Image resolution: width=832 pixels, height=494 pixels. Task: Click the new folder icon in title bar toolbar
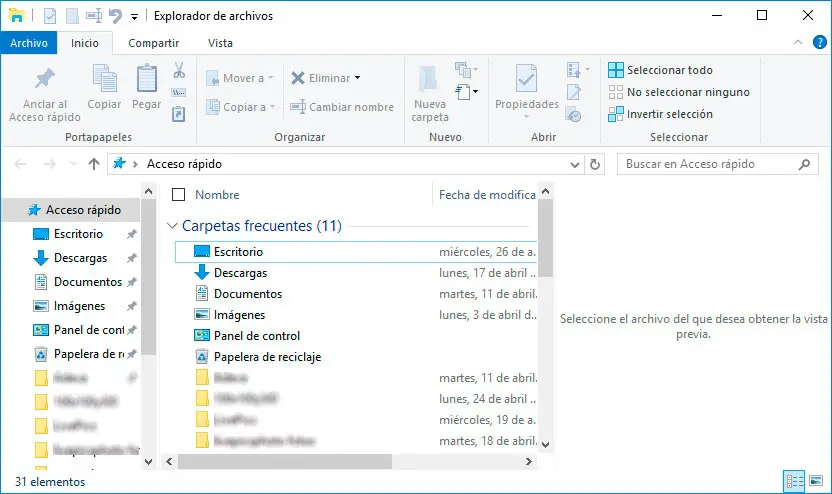click(72, 16)
